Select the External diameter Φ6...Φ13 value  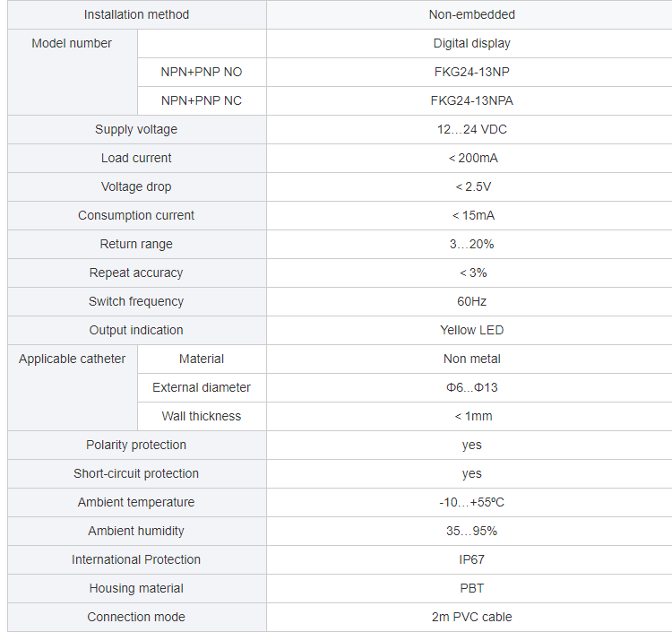(471, 387)
